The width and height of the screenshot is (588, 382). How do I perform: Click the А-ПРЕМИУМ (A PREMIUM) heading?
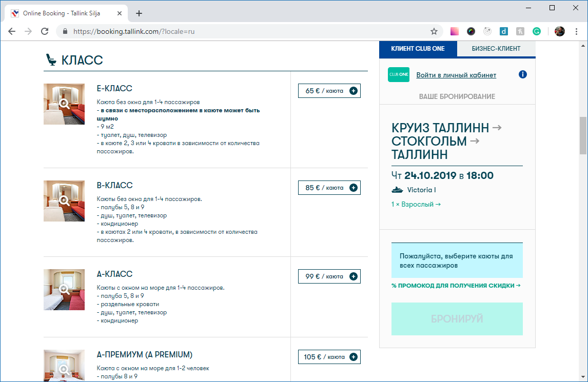(x=144, y=355)
